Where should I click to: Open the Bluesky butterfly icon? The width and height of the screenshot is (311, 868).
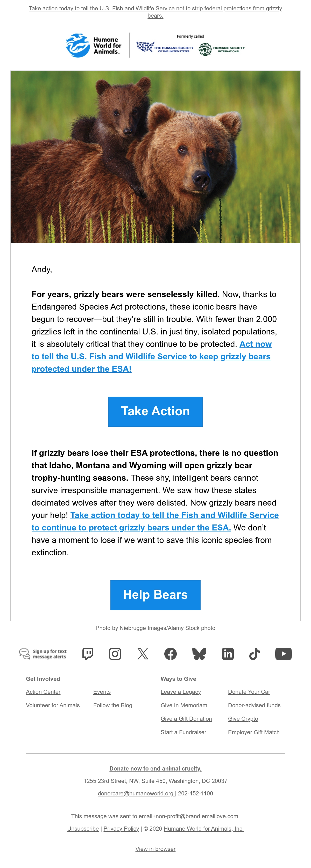point(199,654)
